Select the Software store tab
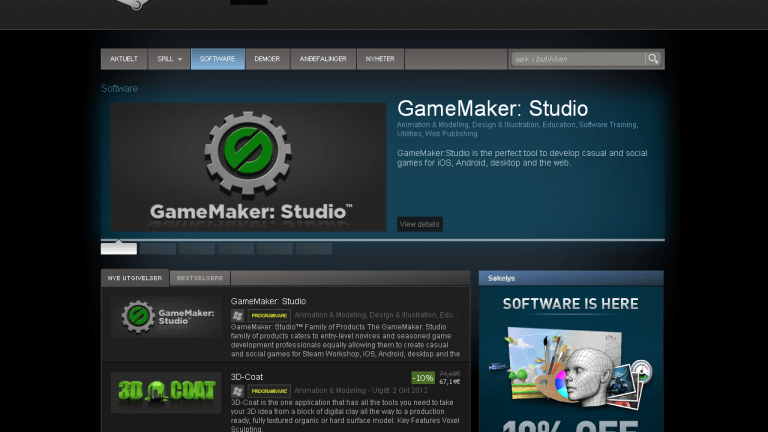This screenshot has width=768, height=432. (x=217, y=59)
